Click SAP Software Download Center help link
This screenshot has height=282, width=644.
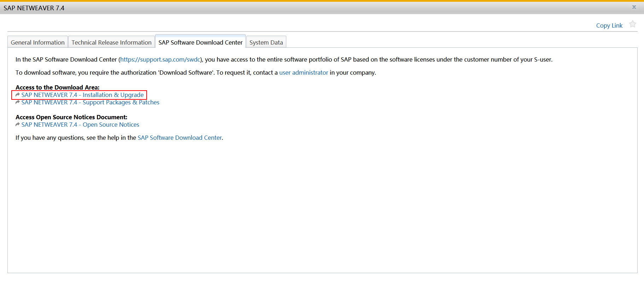(x=180, y=138)
